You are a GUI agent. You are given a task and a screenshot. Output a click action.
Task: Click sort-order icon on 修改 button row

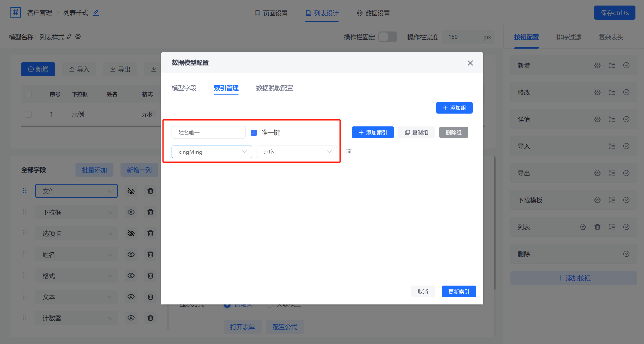[x=612, y=92]
